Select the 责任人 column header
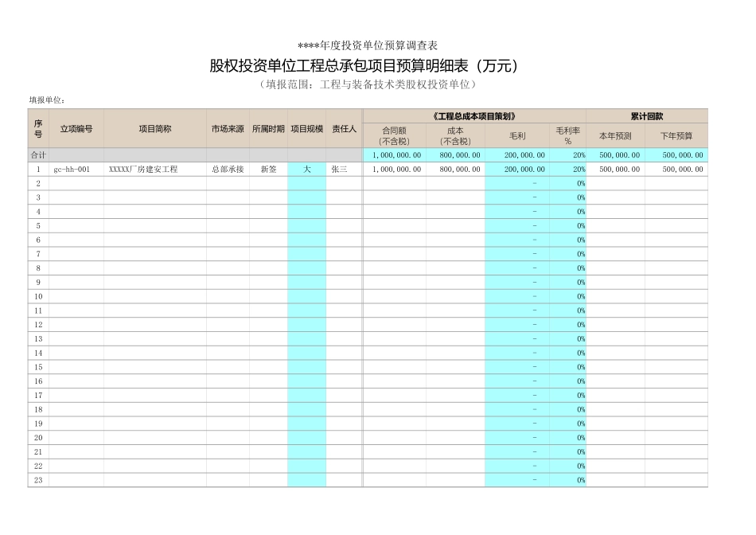 pos(342,127)
